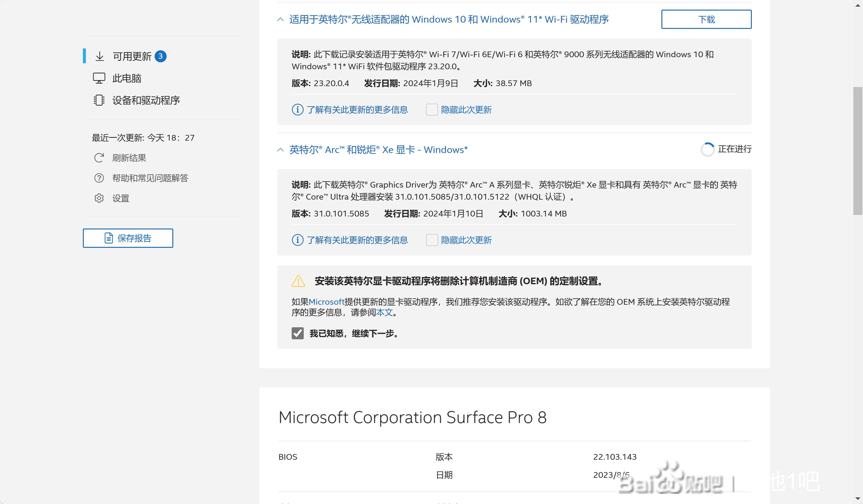Viewport: 863px width, 504px height.
Task: Click 刷新结果 to refresh results
Action: [x=129, y=158]
